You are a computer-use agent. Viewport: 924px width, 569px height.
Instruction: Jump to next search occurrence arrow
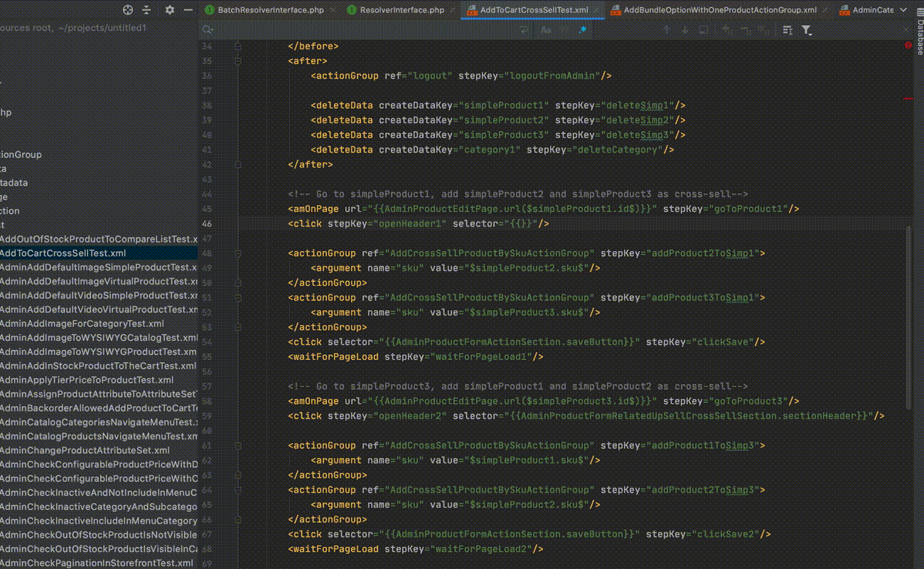tap(684, 30)
